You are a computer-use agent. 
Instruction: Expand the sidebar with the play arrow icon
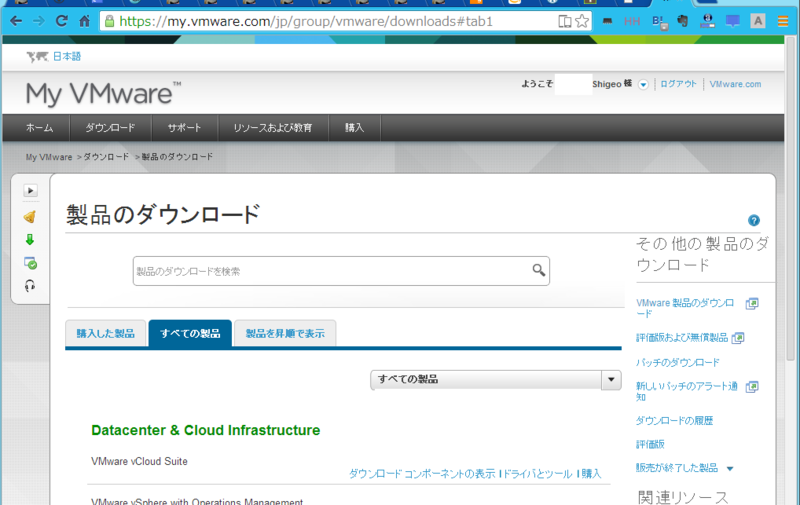(x=30, y=190)
